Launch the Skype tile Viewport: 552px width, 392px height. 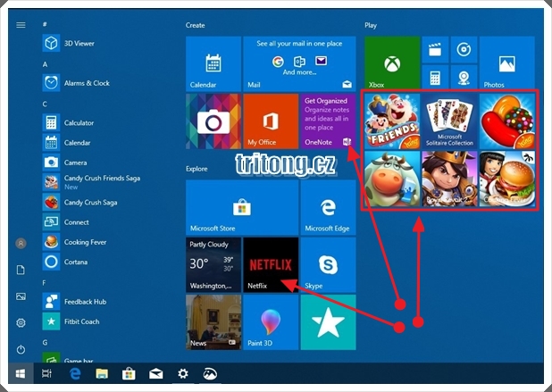[328, 264]
